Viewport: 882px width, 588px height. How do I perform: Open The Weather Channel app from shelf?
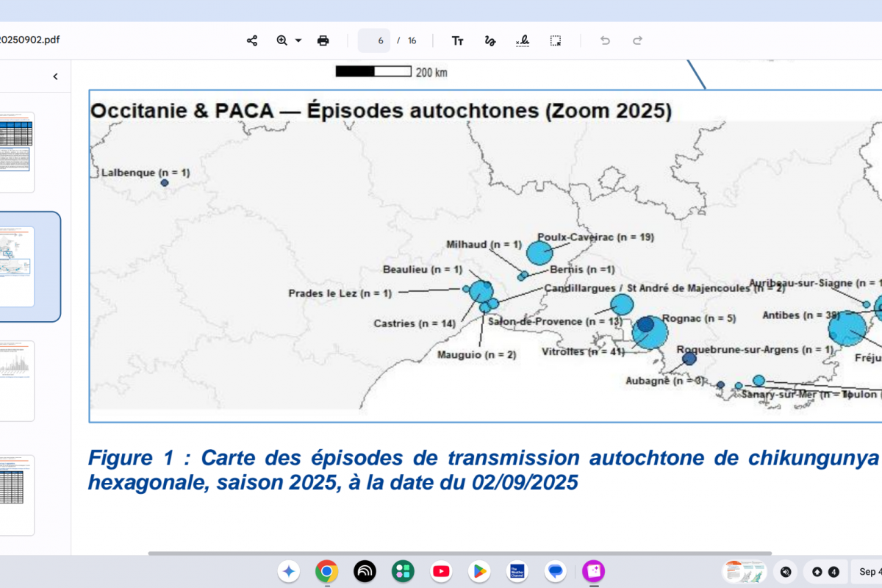point(517,571)
